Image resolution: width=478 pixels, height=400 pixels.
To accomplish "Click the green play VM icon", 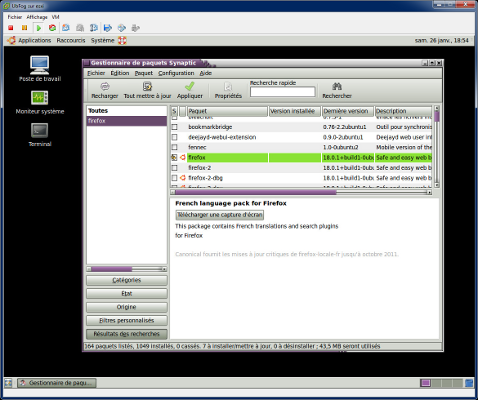I will point(39,28).
